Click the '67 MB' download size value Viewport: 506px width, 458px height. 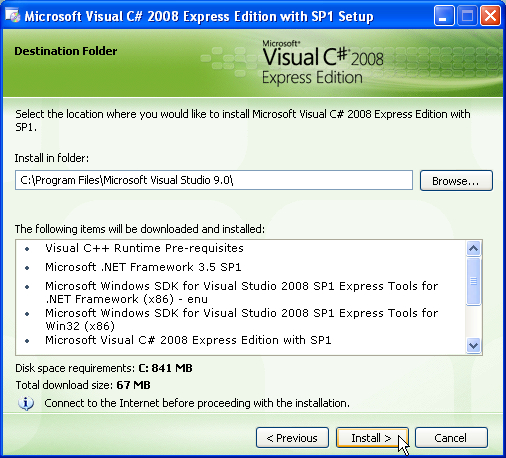coord(133,385)
